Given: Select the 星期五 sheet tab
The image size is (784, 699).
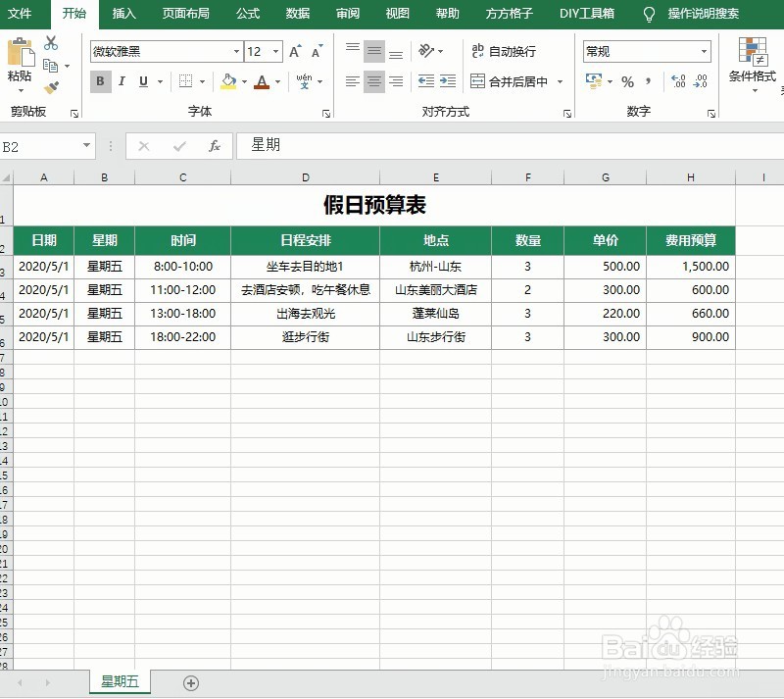Looking at the screenshot, I should [119, 680].
